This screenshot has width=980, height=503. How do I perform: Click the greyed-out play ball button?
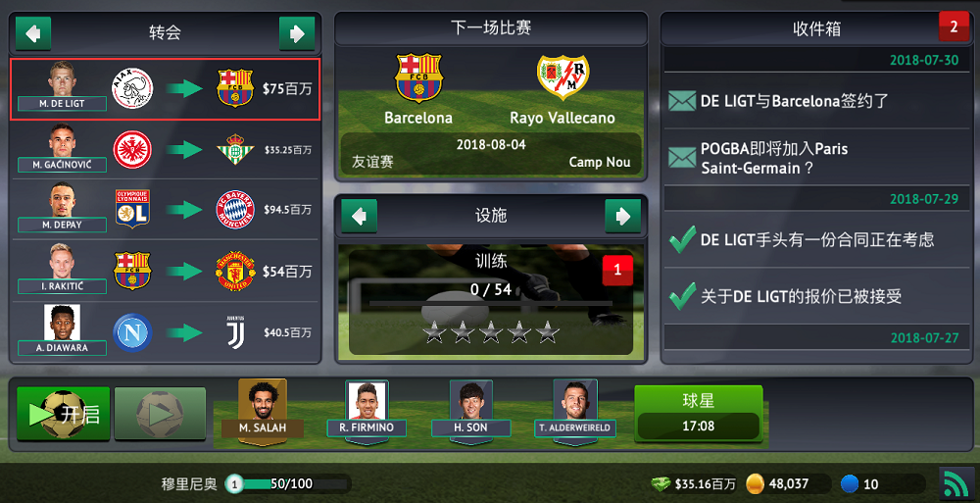[x=160, y=414]
